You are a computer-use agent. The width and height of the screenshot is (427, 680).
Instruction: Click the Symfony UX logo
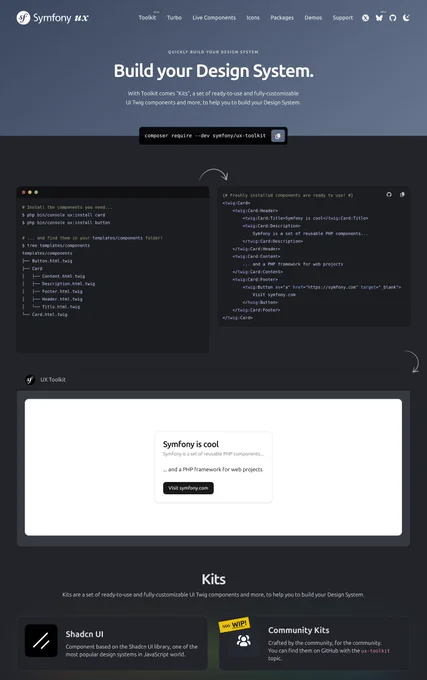pyautogui.click(x=52, y=18)
